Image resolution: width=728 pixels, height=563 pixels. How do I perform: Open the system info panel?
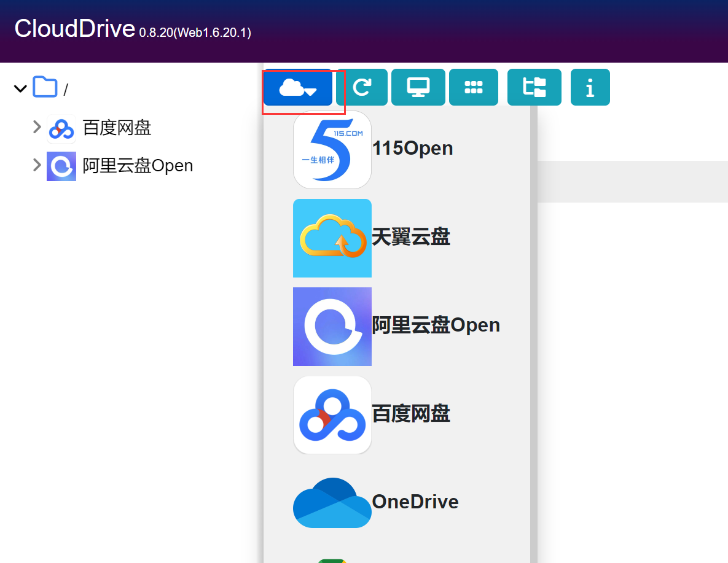tap(590, 87)
